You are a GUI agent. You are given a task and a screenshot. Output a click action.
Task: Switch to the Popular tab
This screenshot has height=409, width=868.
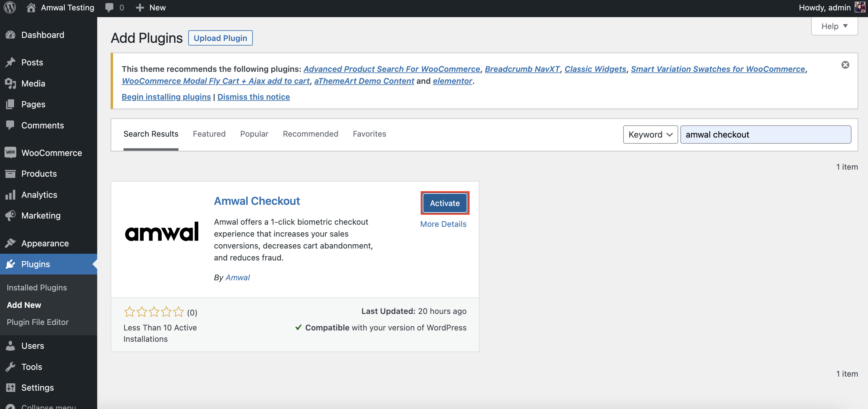point(254,134)
